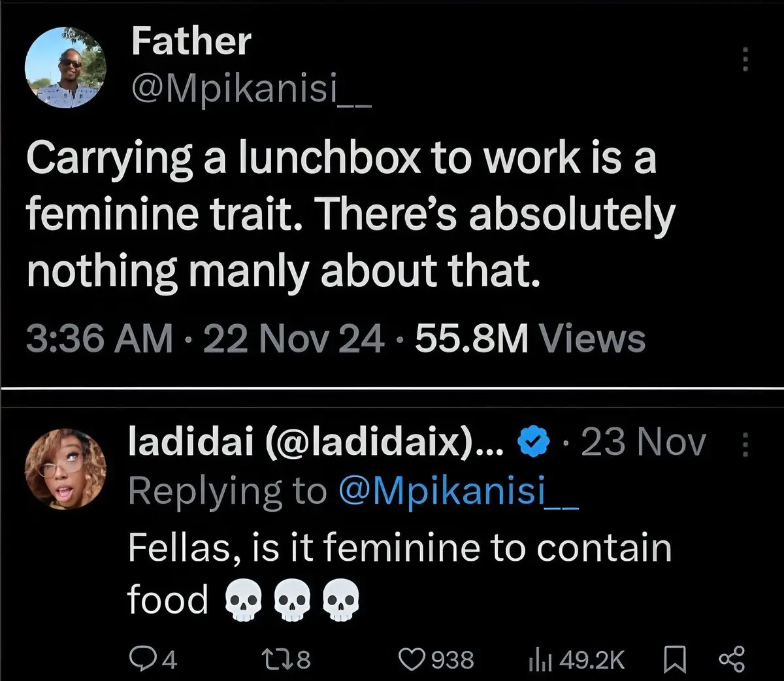Open the more options menu on ladidai's reply
This screenshot has width=784, height=681.
(x=746, y=445)
